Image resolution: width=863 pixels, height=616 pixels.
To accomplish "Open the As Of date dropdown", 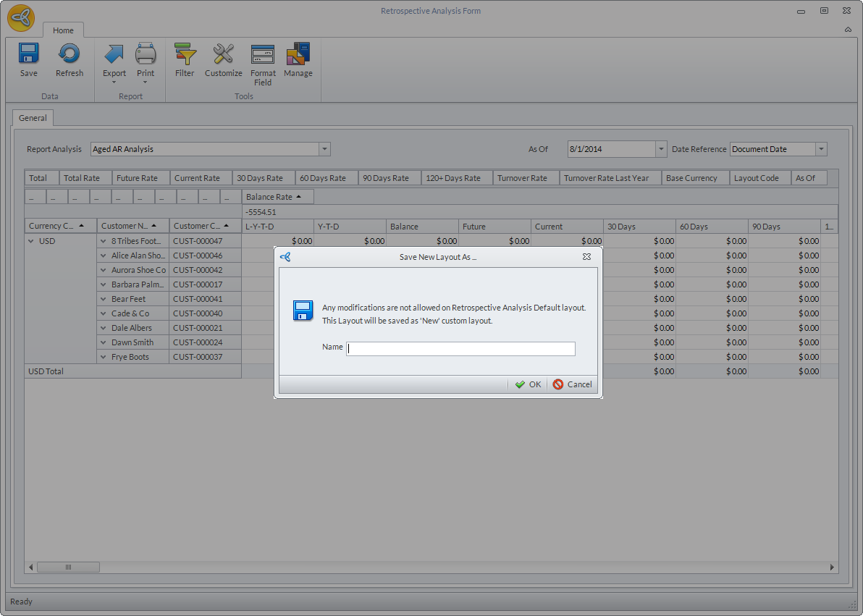I will (660, 149).
